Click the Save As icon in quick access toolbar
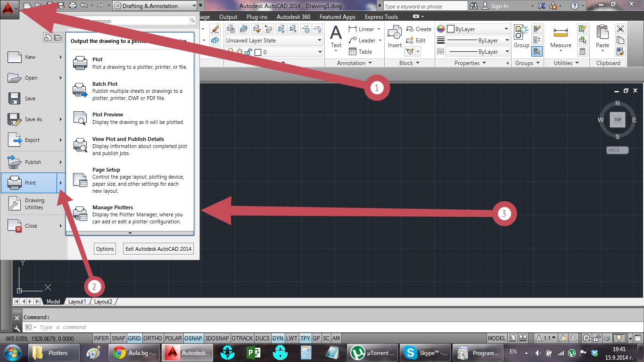The image size is (644, 362). click(61, 6)
